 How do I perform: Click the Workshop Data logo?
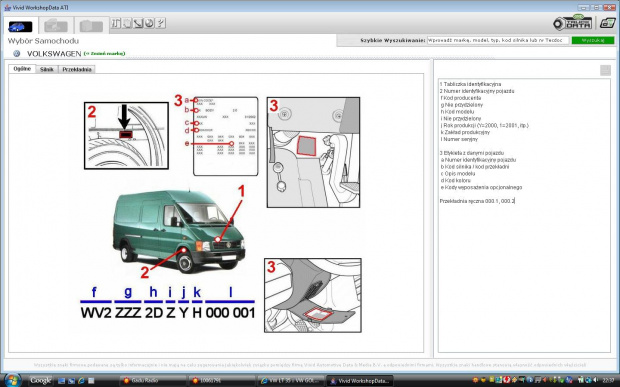573,23
